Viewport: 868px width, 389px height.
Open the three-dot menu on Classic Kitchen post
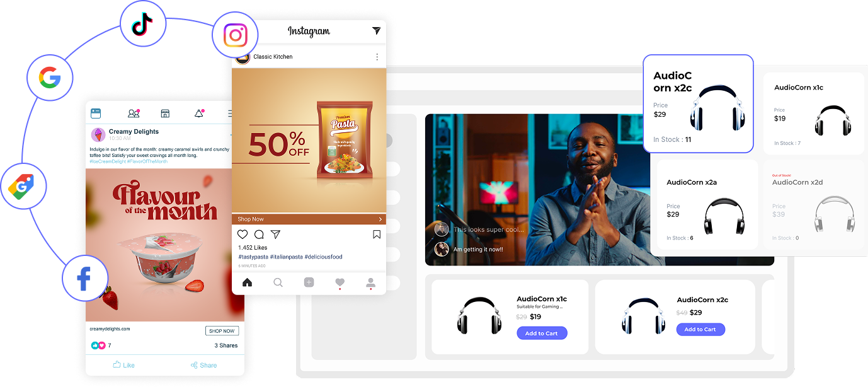[x=377, y=57]
